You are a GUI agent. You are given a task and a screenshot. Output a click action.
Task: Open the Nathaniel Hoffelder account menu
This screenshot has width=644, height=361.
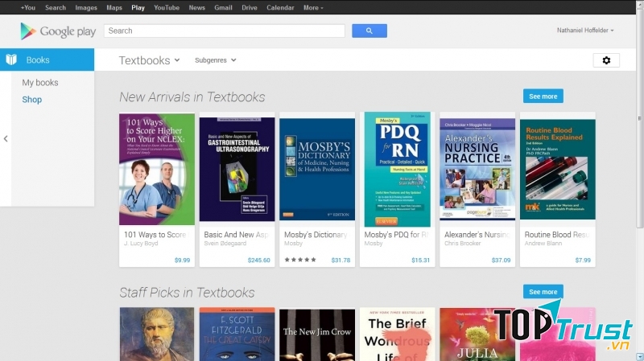pyautogui.click(x=585, y=31)
